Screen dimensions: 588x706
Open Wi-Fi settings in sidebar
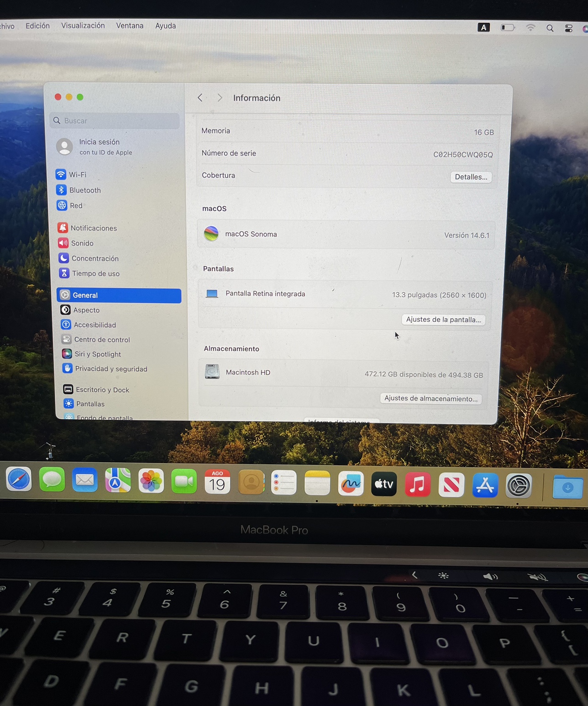point(71,174)
